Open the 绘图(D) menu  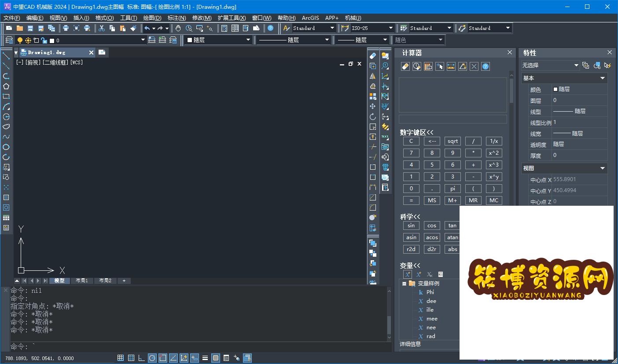coord(152,18)
